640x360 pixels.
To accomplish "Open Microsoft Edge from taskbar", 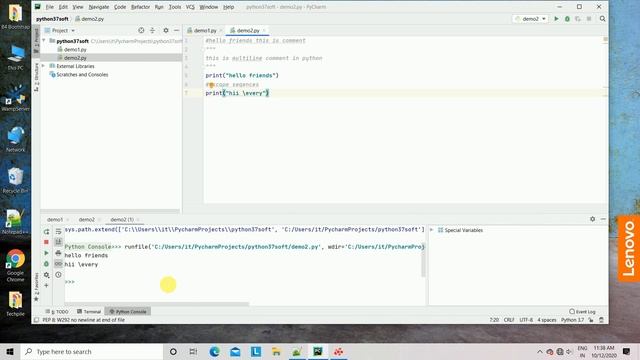I will point(214,351).
